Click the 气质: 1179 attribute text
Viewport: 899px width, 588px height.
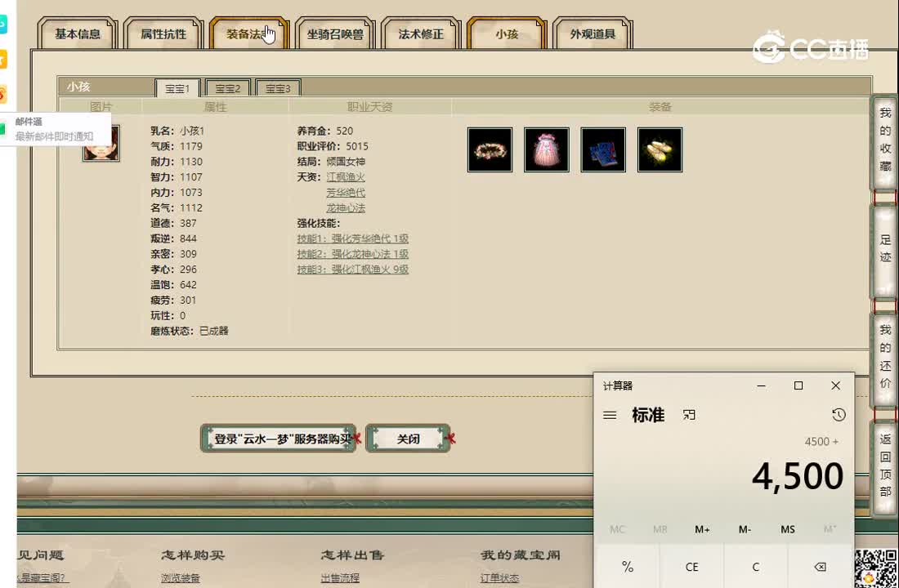(x=177, y=146)
